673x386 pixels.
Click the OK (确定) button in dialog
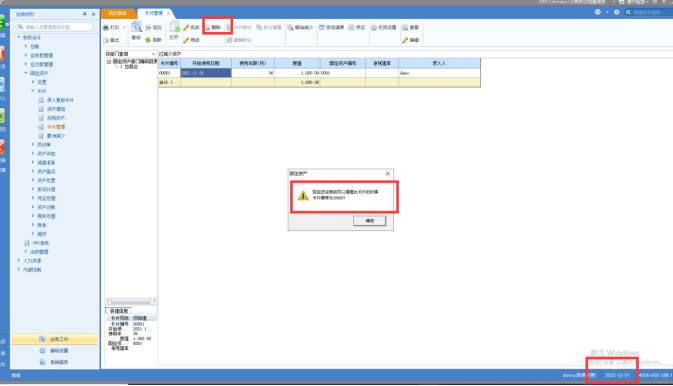[x=370, y=221]
